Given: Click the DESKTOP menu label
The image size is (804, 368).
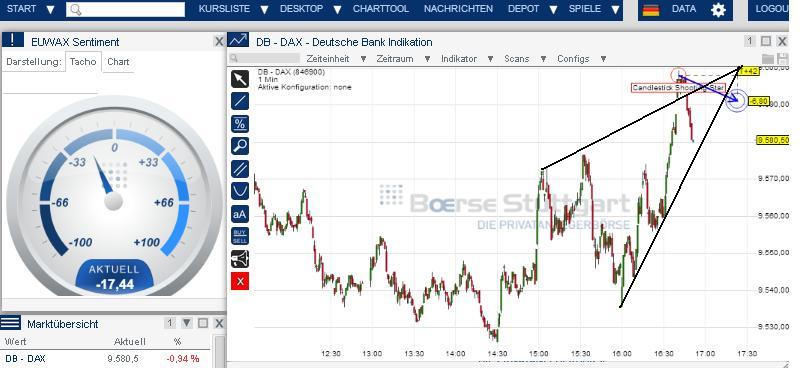Looking at the screenshot, I should [x=302, y=9].
